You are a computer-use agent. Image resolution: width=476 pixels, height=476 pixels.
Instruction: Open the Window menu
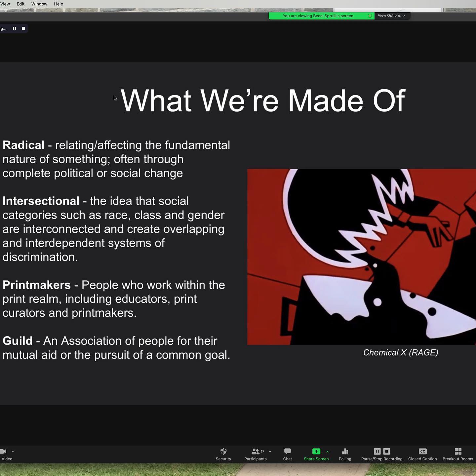click(39, 4)
